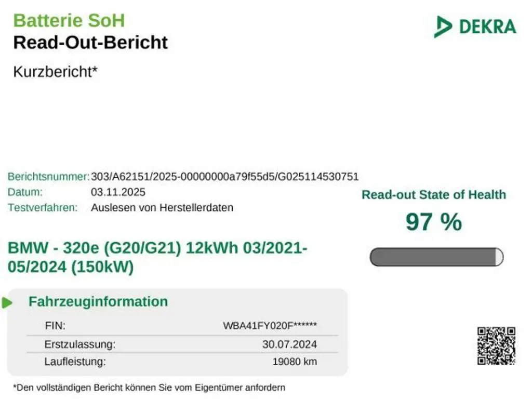Select the FIN number WBA41FY020F******
This screenshot has width=532, height=399.
point(270,326)
